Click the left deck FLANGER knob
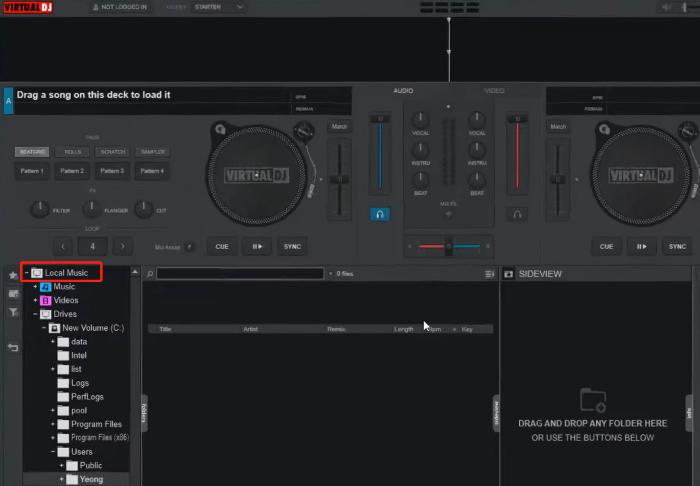 point(92,209)
